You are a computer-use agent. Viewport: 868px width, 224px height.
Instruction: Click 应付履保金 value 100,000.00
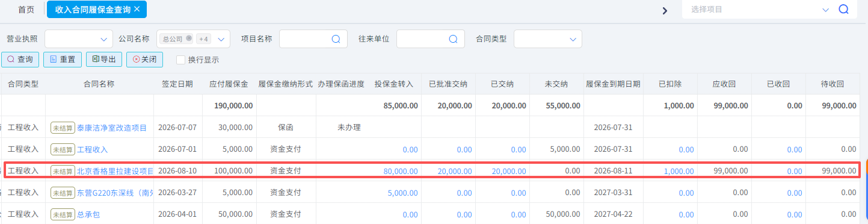click(233, 171)
